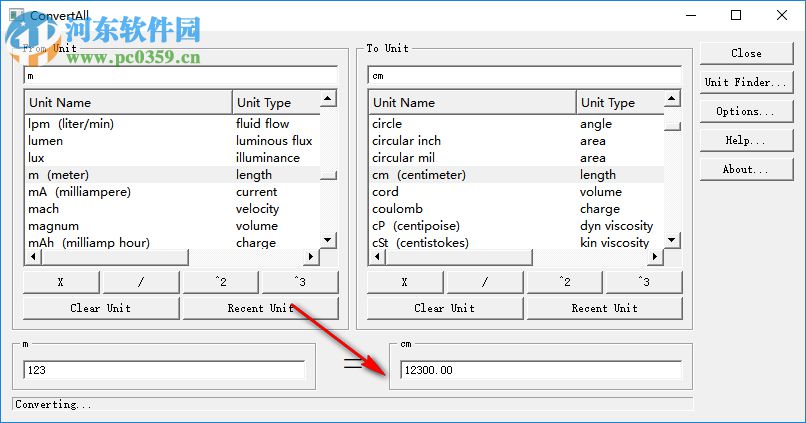
Task: Click the ^2 square button under To Unit
Action: click(x=564, y=282)
